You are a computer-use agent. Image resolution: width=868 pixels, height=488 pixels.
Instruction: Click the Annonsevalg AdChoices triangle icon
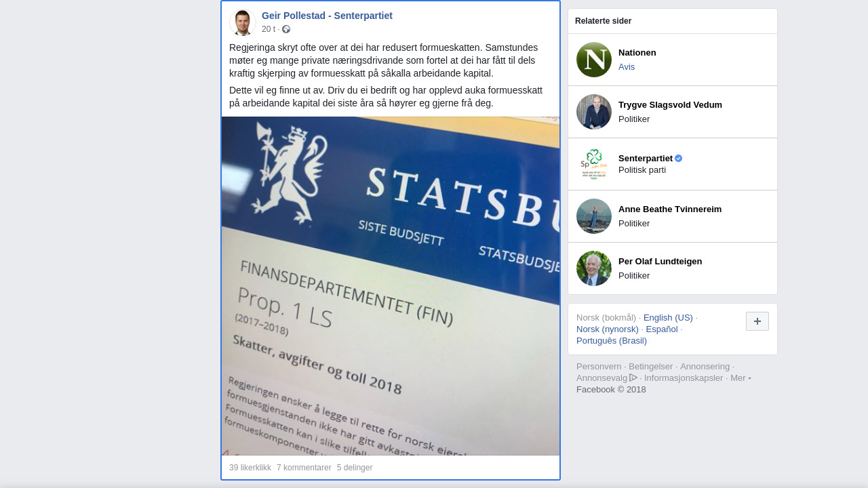click(633, 378)
